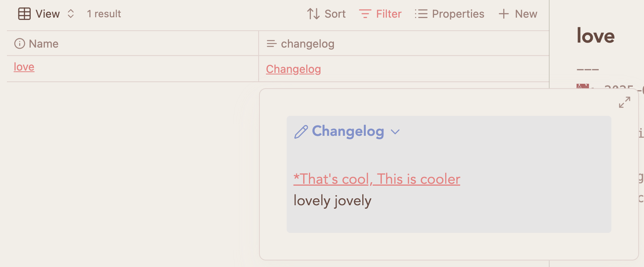Screen dimensions: 644x267
Task: Click the Name column header
Action: click(x=133, y=43)
